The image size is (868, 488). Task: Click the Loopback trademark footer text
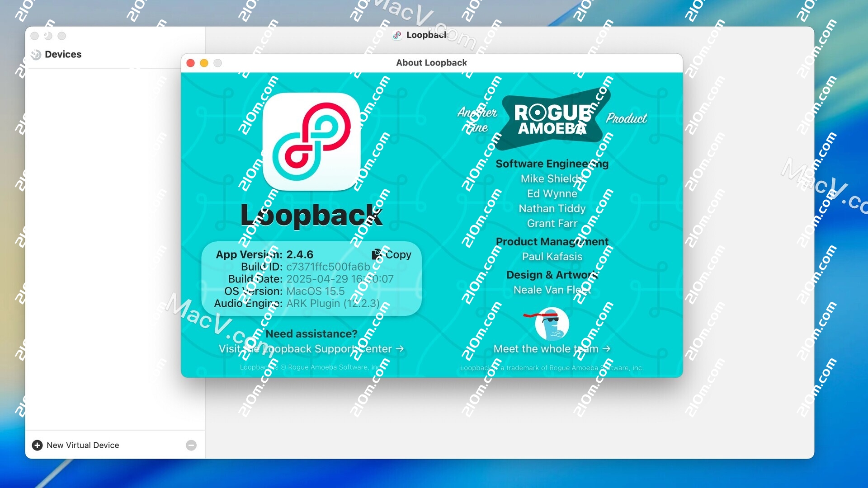pyautogui.click(x=552, y=368)
